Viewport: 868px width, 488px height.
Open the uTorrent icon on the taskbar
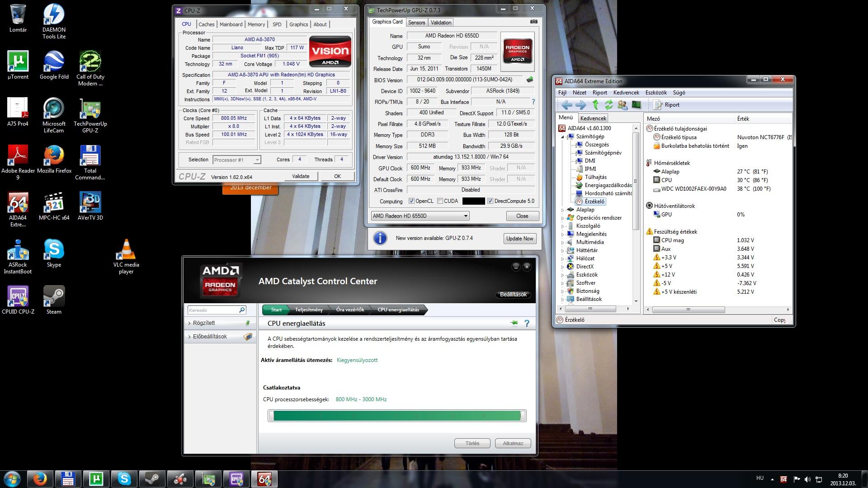coord(96,479)
